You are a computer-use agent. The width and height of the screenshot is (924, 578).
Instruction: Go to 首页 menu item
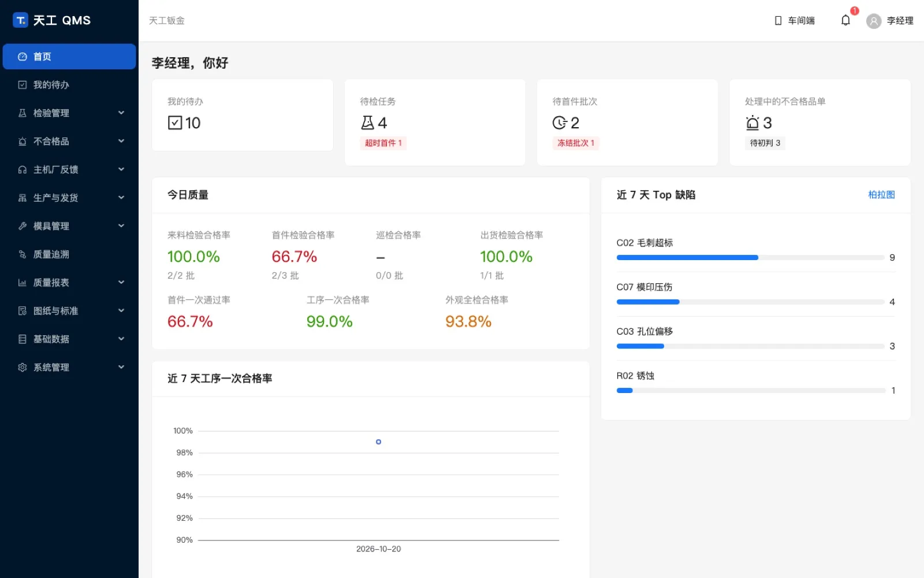point(69,57)
